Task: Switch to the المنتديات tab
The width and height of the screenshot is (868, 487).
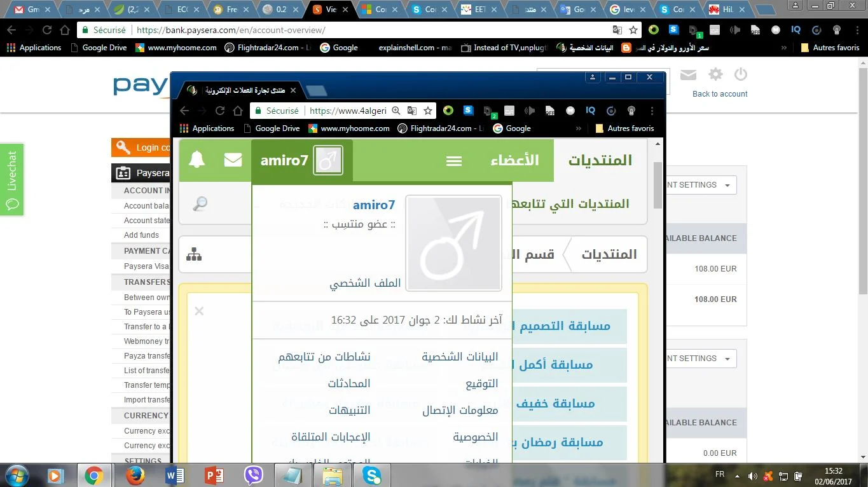Action: click(x=600, y=160)
